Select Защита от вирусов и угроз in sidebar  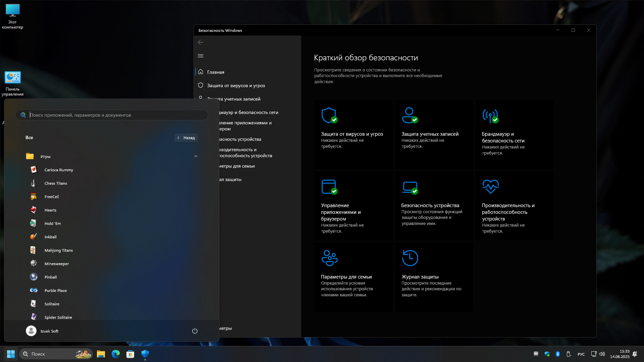coord(248,85)
